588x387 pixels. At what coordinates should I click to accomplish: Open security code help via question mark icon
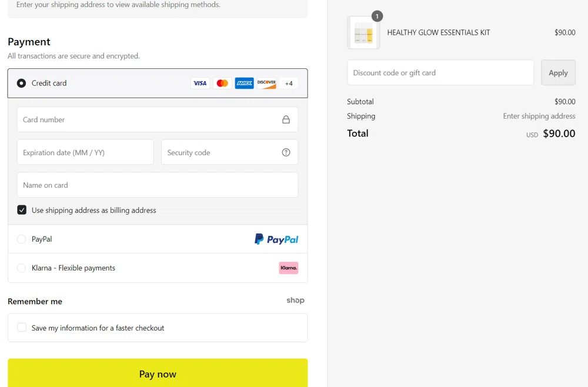coord(286,152)
